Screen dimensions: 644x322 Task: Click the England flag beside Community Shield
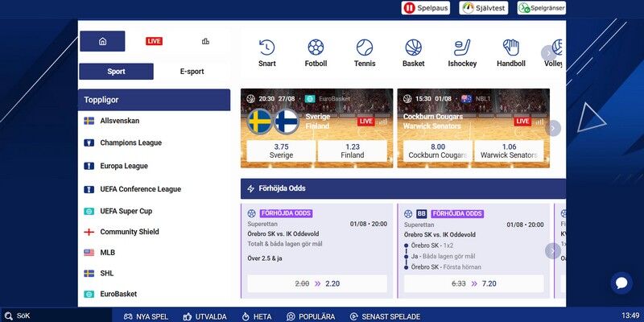tap(89, 232)
